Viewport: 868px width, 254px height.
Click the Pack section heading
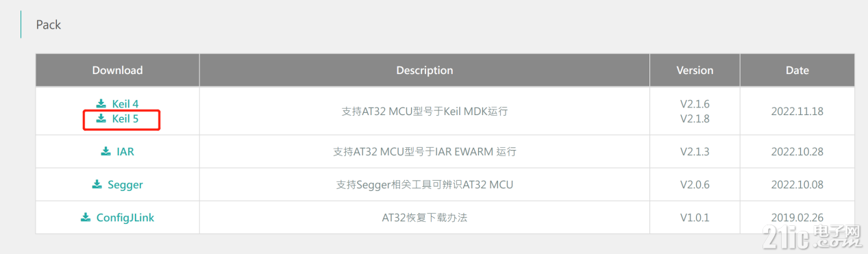pos(49,25)
